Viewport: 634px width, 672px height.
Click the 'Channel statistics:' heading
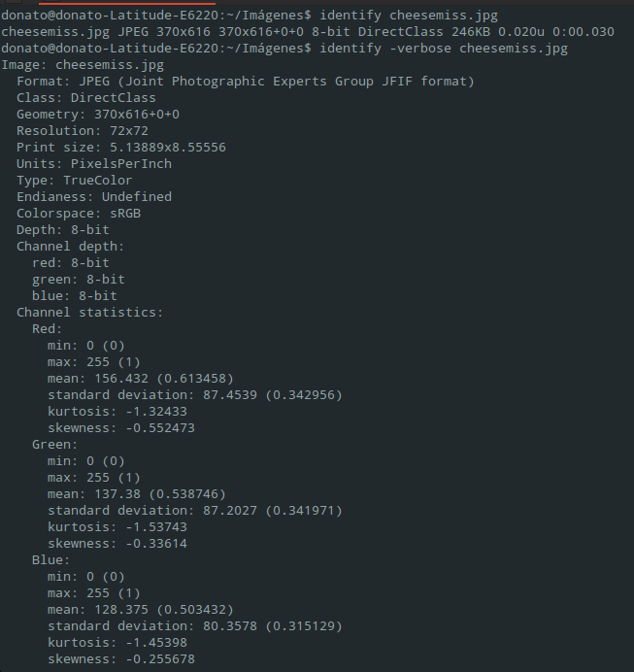click(89, 312)
